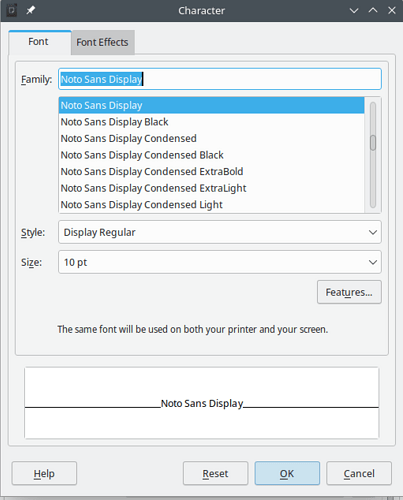Open the Font Effects tab
Viewport: 403px width, 500px height.
pos(103,42)
